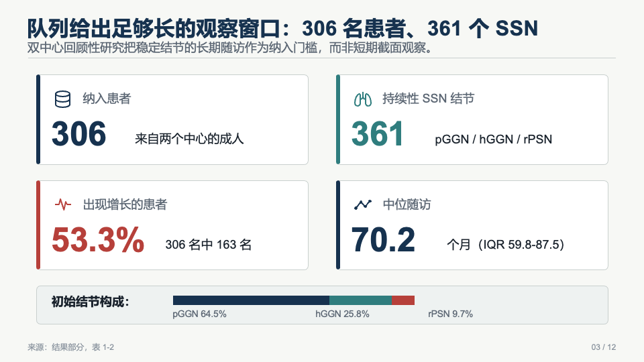644x362 pixels.
Task: Click the dark navy pGGN bar segment
Action: (251, 300)
